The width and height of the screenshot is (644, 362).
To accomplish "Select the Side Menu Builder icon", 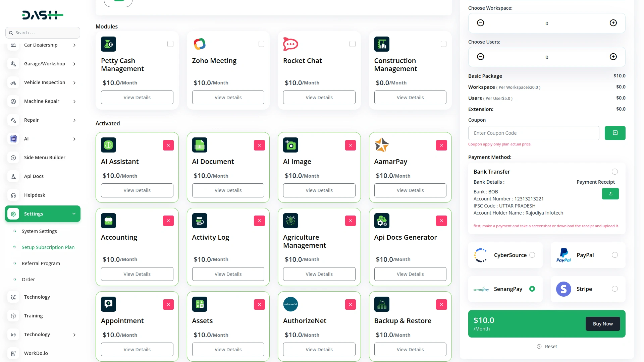I will click(x=13, y=158).
